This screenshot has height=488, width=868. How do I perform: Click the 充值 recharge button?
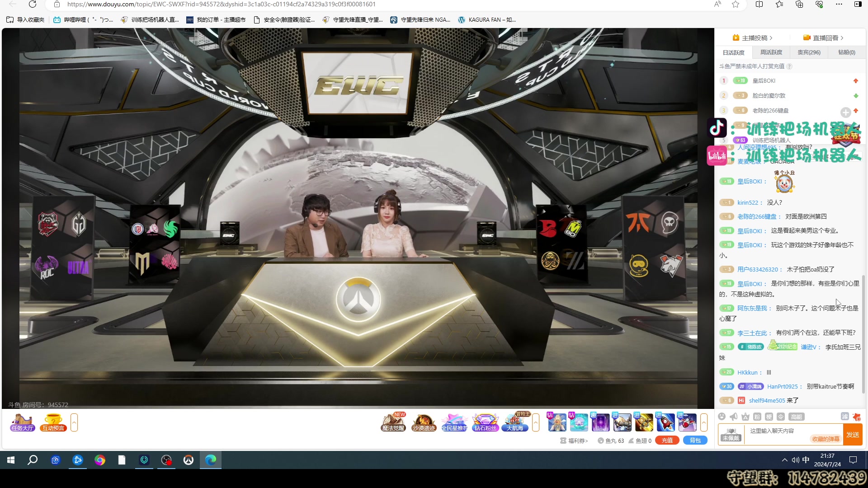point(667,441)
